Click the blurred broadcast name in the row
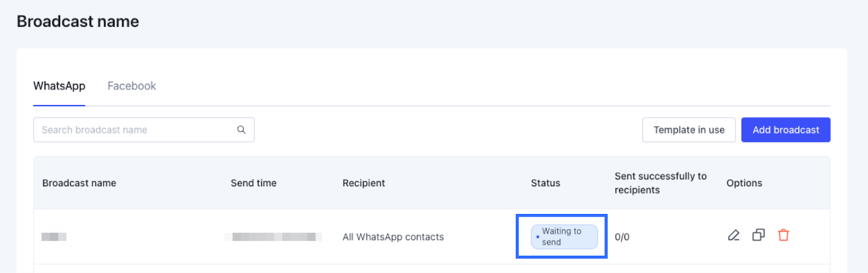 [54, 237]
